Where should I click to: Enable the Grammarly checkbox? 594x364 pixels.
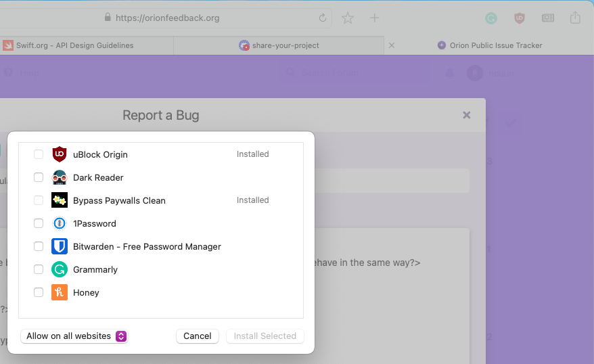(x=39, y=269)
